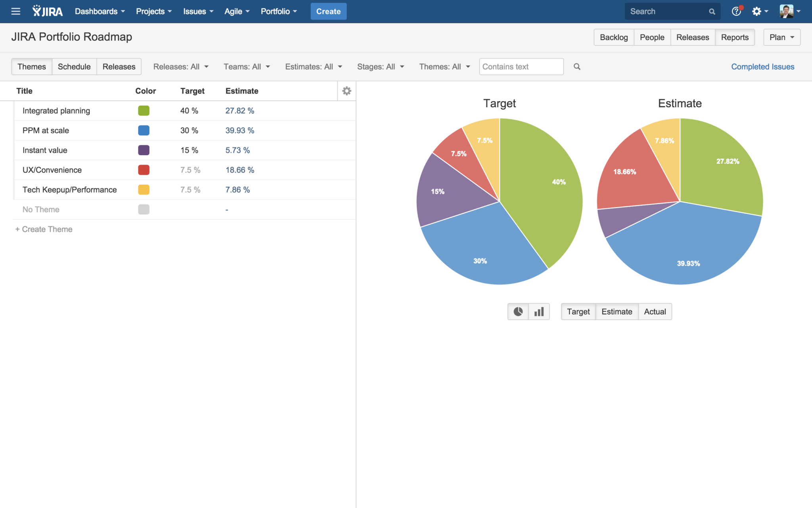Expand the Plan dropdown menu
812x508 pixels.
[781, 37]
